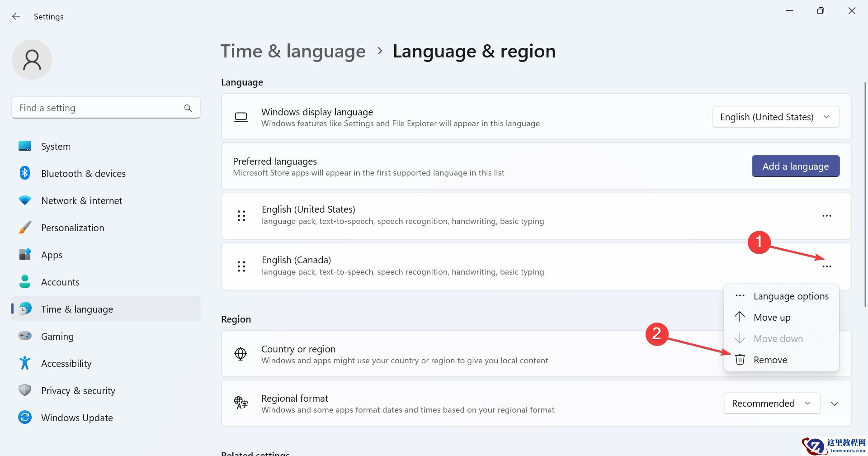868x456 pixels.
Task: Choose Remove from context menu
Action: click(x=782, y=360)
